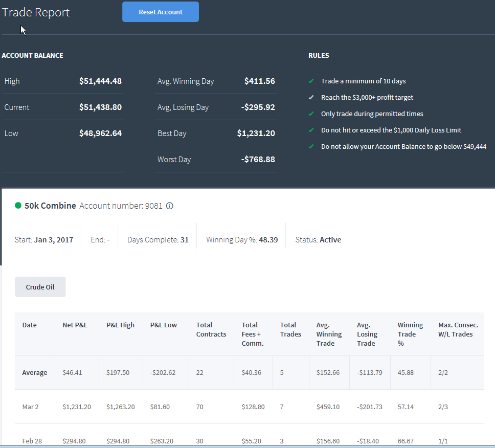Image resolution: width=495 pixels, height=448 pixels.
Task: Sort by Net P&L column header
Action: click(75, 325)
